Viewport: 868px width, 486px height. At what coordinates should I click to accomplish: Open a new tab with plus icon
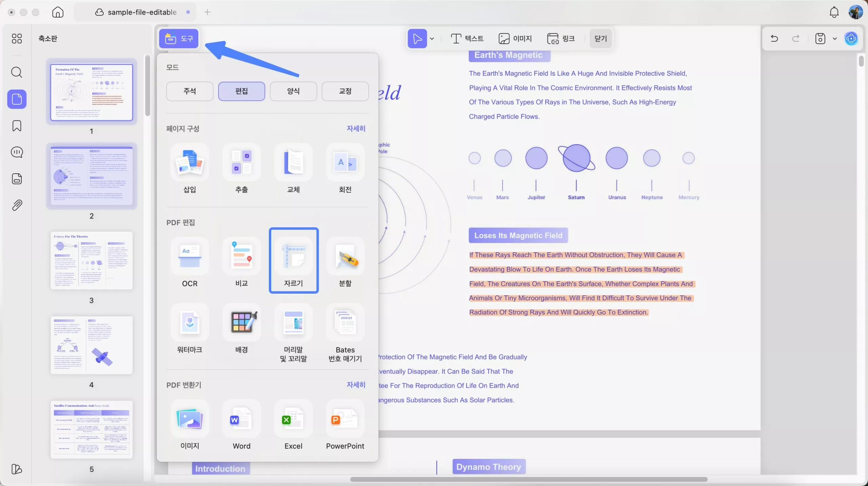(x=208, y=12)
